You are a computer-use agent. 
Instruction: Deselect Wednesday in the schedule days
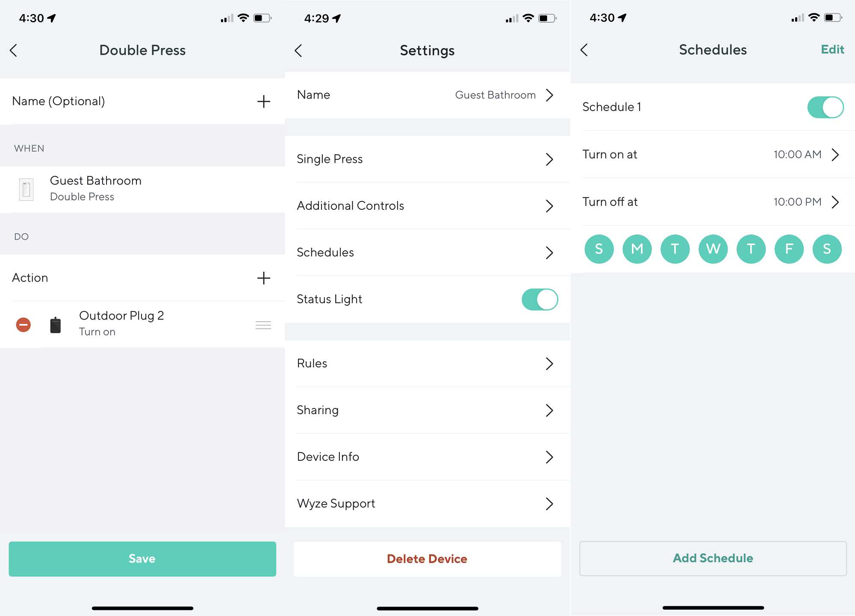(713, 249)
